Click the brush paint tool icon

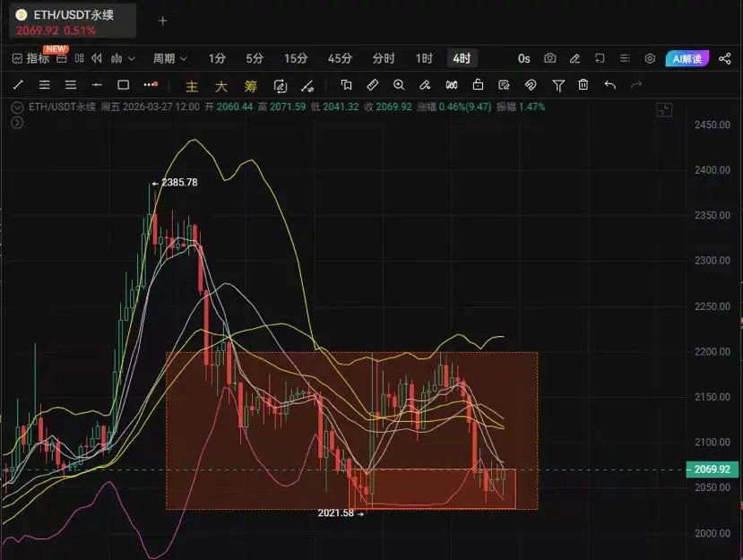(x=425, y=85)
